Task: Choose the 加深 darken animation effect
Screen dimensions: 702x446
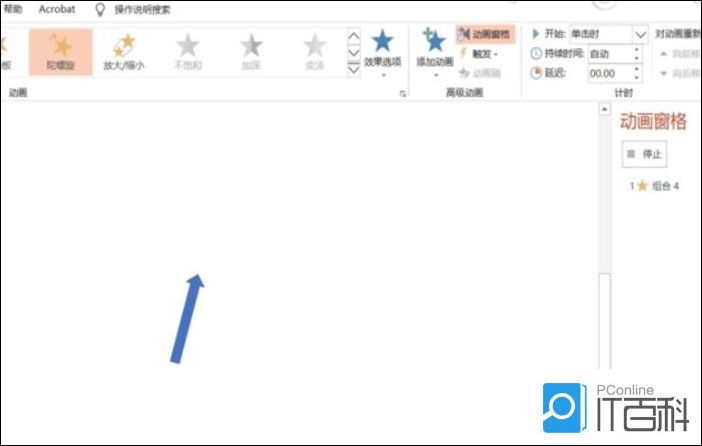Action: coord(251,52)
